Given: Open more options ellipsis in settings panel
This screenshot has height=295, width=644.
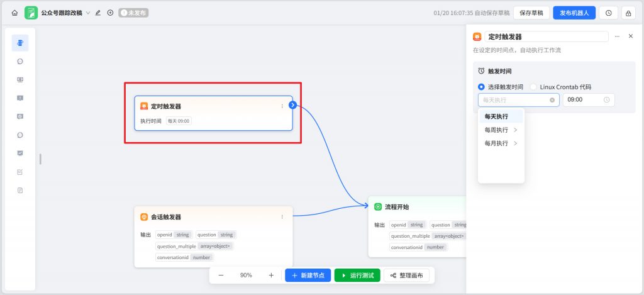Looking at the screenshot, I should [617, 36].
